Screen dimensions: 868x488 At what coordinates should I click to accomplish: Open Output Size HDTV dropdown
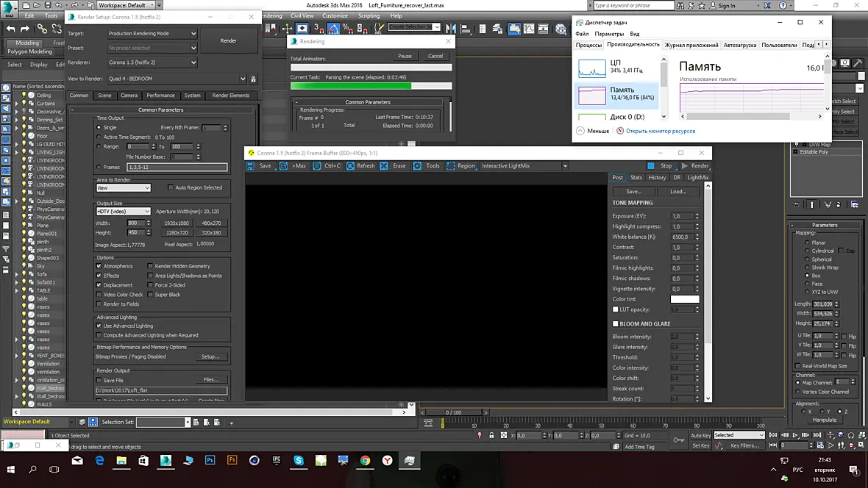point(123,212)
